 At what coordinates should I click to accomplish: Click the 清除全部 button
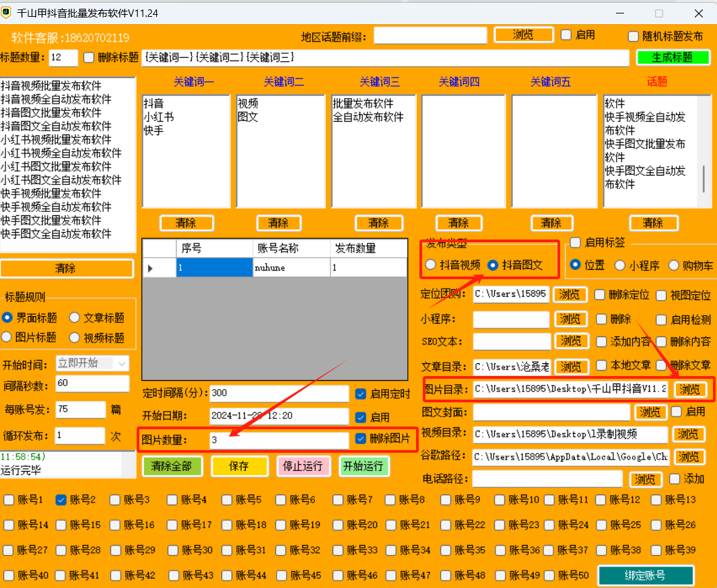tap(172, 466)
